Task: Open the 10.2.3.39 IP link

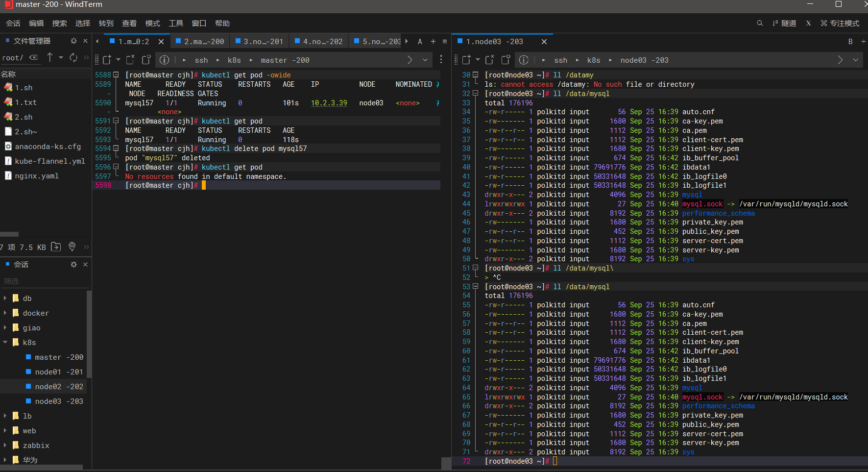Action: pos(329,103)
